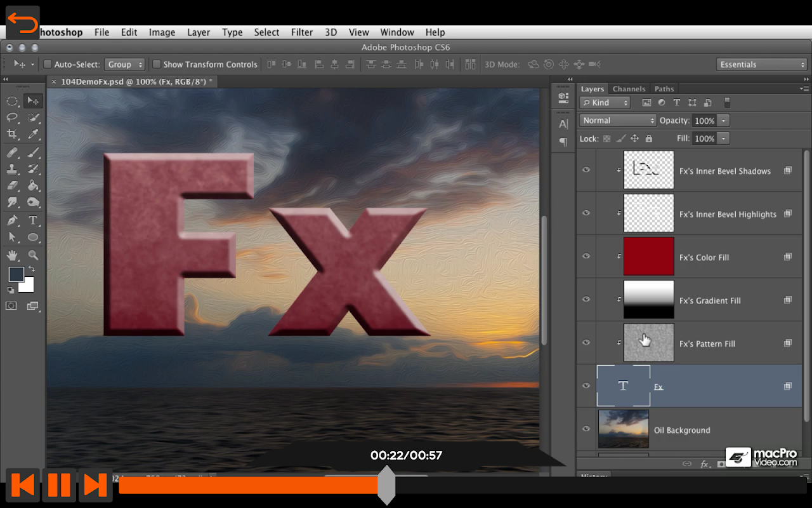The width and height of the screenshot is (812, 508).
Task: Hide the Fx's Color Fill layer
Action: click(x=586, y=257)
